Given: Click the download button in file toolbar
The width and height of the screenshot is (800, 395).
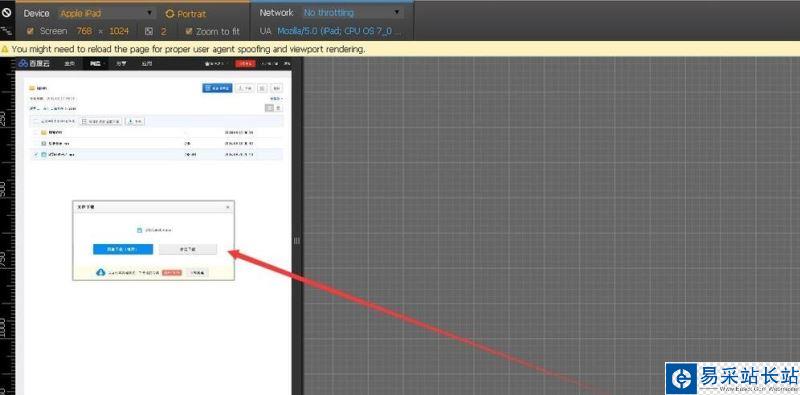Looking at the screenshot, I should [x=135, y=121].
